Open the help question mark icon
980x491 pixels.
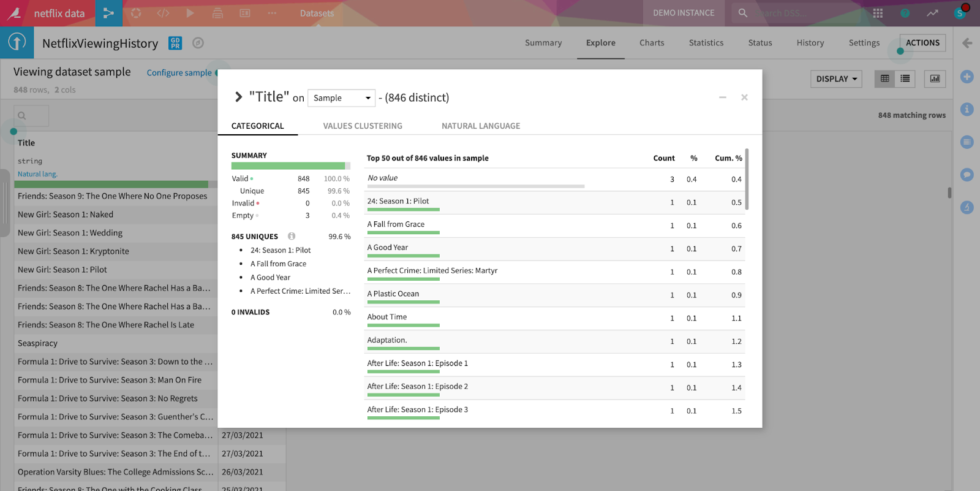(905, 13)
